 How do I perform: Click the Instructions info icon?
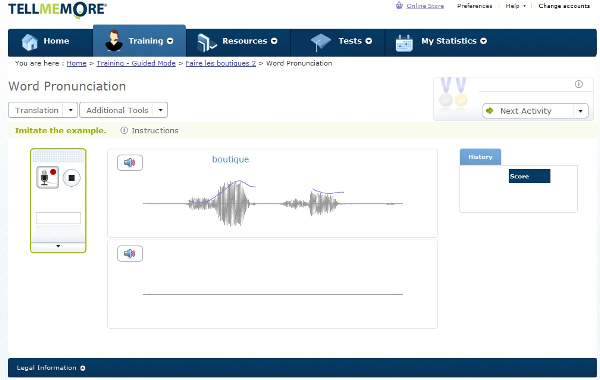click(124, 130)
